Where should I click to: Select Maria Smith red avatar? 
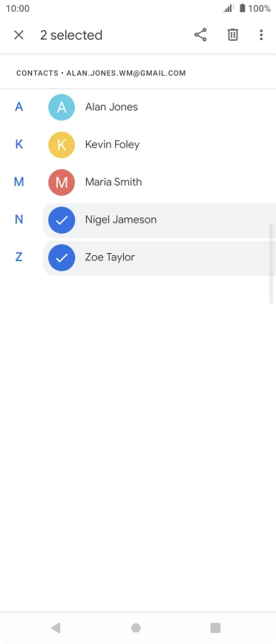(x=62, y=182)
